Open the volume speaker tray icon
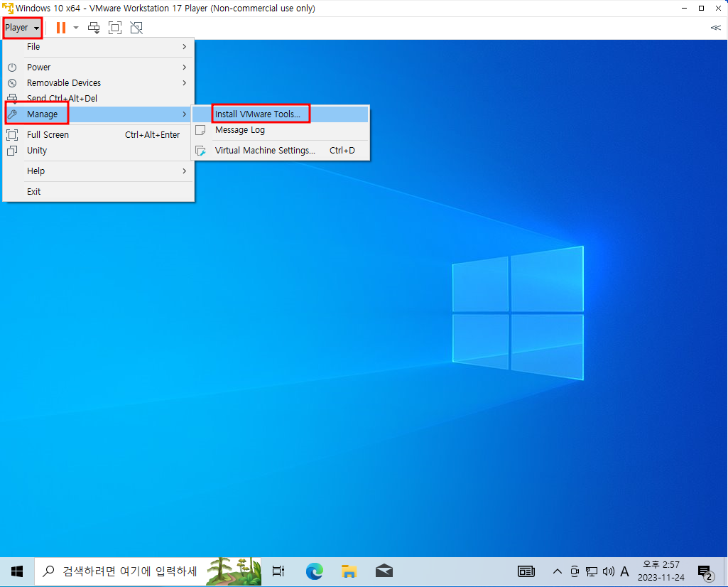 (x=608, y=571)
